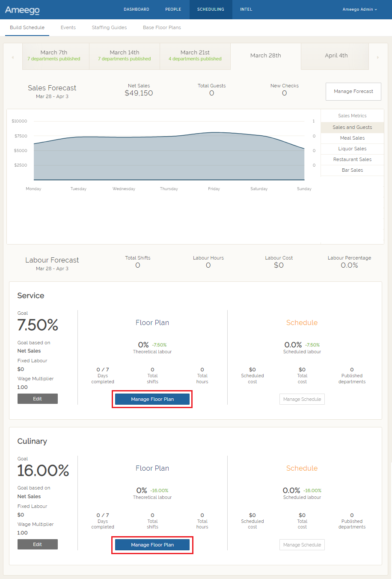Open the Base Floor Plans tab
This screenshot has height=579, width=392.
click(x=162, y=27)
